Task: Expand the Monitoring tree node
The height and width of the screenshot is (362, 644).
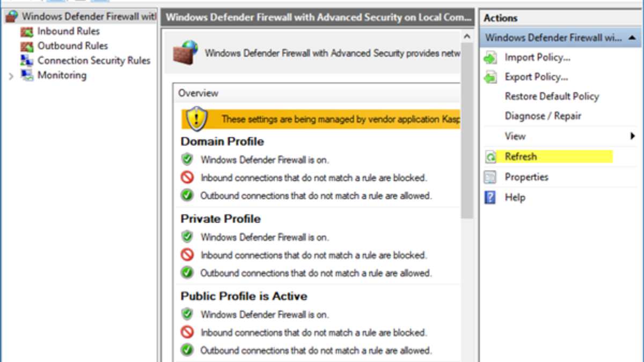Action: click(11, 76)
